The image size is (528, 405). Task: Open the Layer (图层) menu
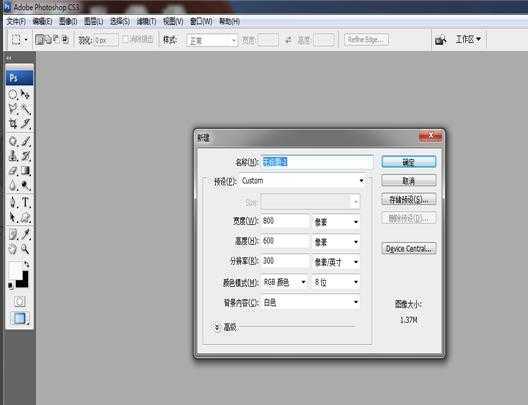93,22
